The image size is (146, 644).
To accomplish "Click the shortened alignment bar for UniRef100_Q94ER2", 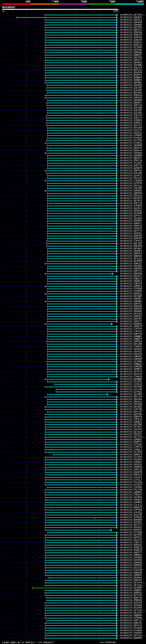I will [79, 324].
